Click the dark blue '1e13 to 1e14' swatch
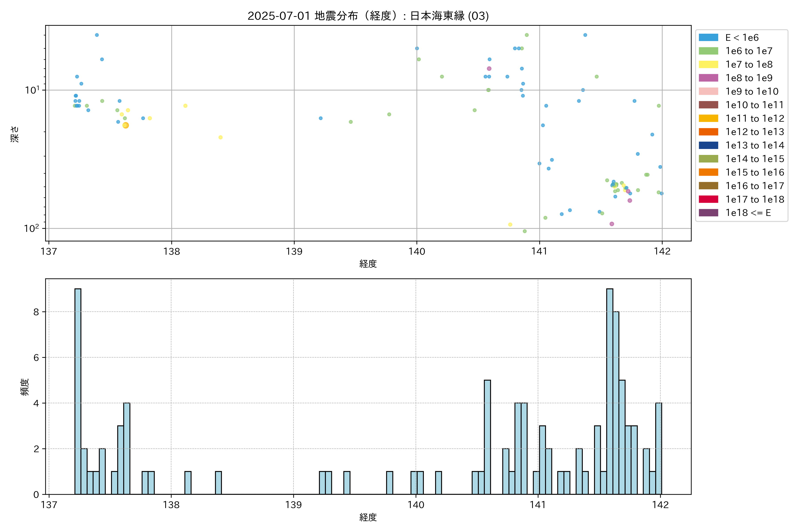This screenshot has width=798, height=532. 708,145
